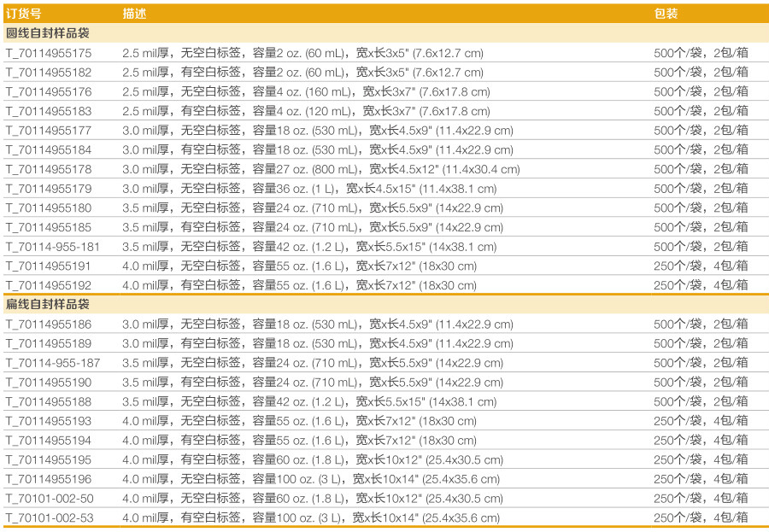Click the 描述 column header

tap(134, 14)
